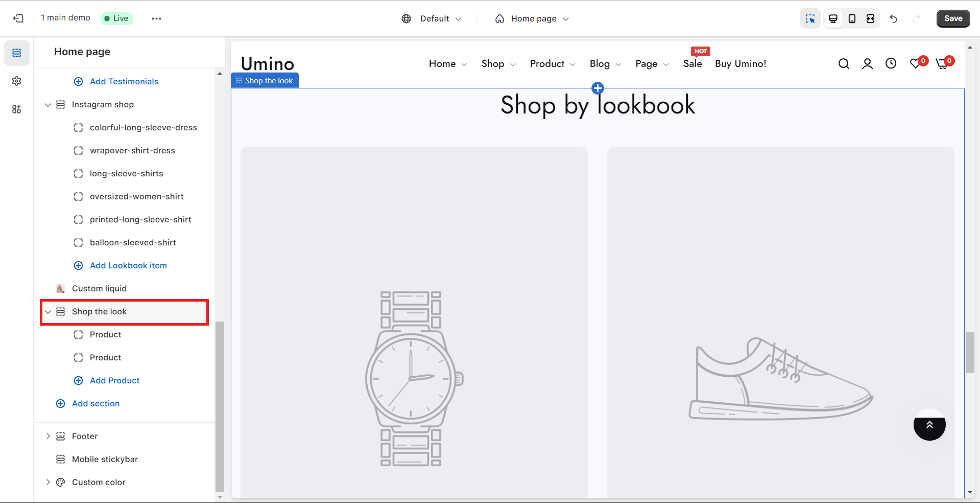Collapse the Instagram shop section
This screenshot has width=980, height=503.
[x=48, y=105]
